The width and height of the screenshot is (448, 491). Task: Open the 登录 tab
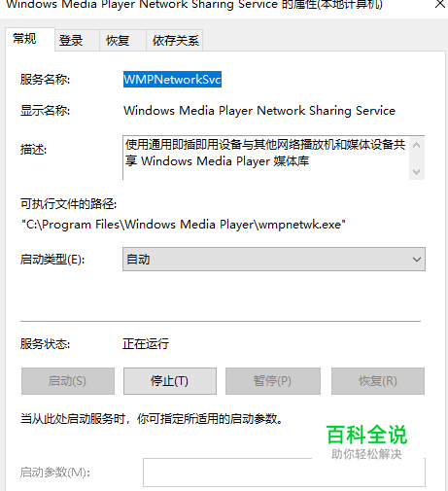click(x=77, y=41)
